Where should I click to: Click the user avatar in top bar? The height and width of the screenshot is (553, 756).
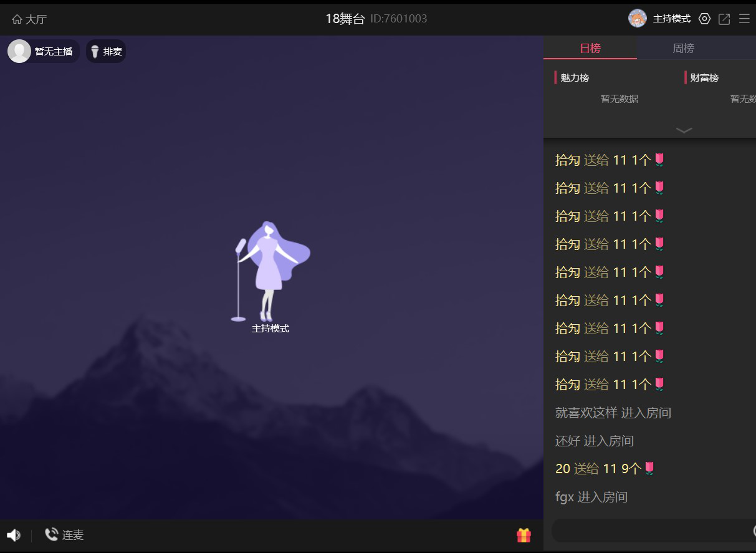[x=637, y=19]
